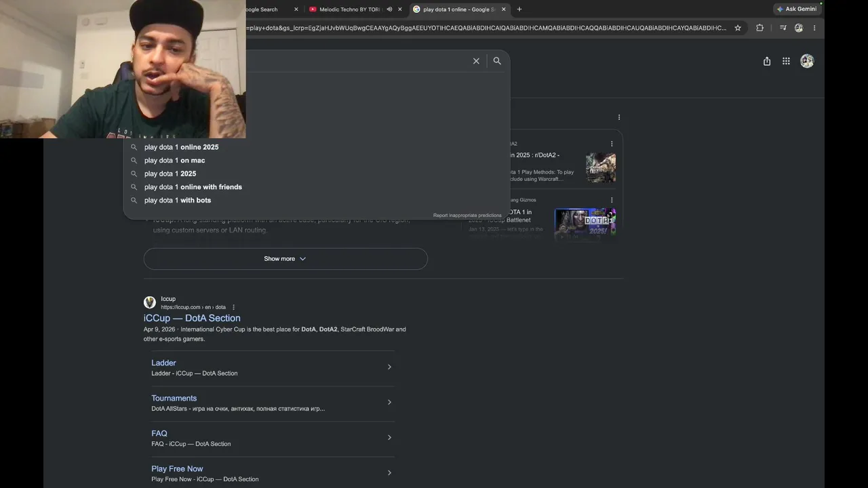Clear the Google search box text

click(x=476, y=61)
